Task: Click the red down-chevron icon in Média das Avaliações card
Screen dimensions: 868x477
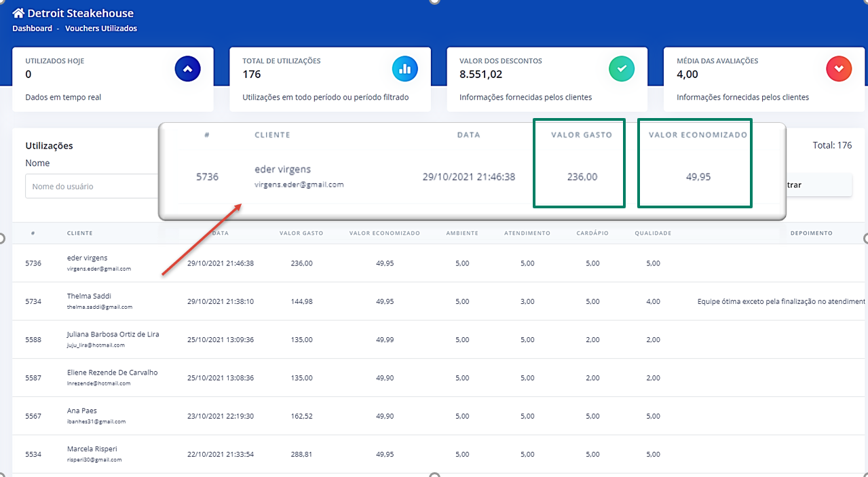Action: pyautogui.click(x=839, y=69)
